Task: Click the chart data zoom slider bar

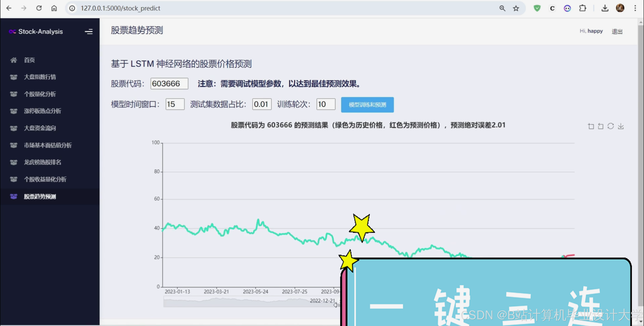Action: (250, 302)
